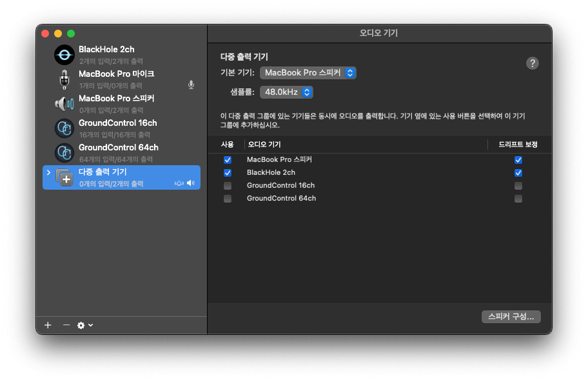Click the 드리프트 보정 column header
Viewport: 588px width, 382px height.
click(518, 145)
